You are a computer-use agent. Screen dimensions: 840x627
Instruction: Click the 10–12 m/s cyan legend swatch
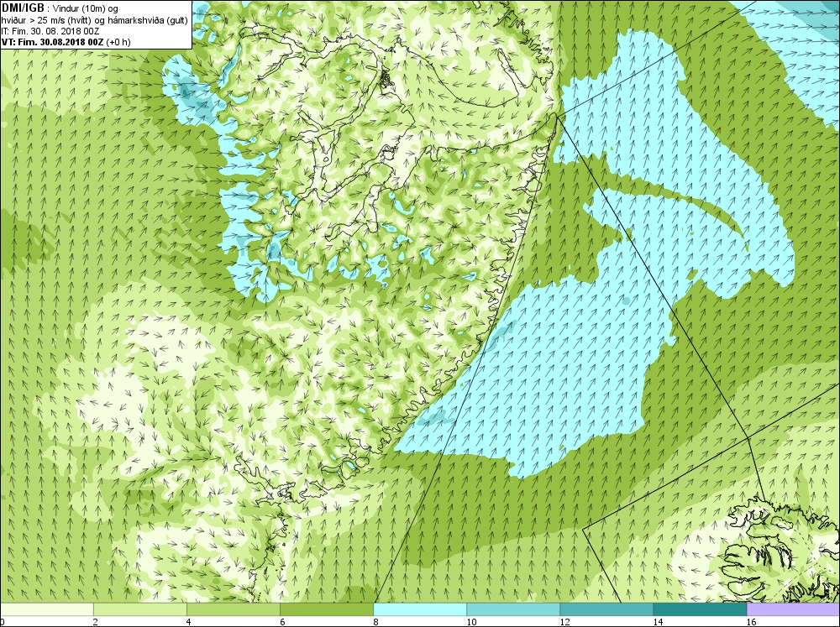(x=513, y=609)
